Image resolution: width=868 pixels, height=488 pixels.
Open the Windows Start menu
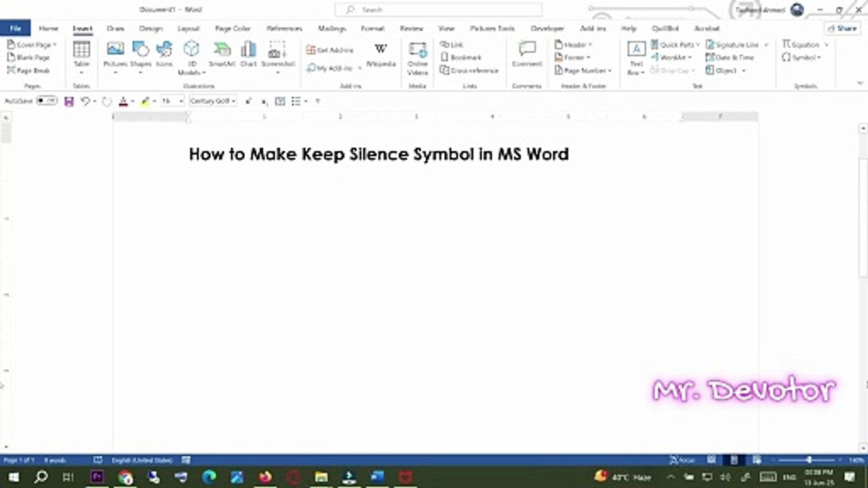click(13, 477)
